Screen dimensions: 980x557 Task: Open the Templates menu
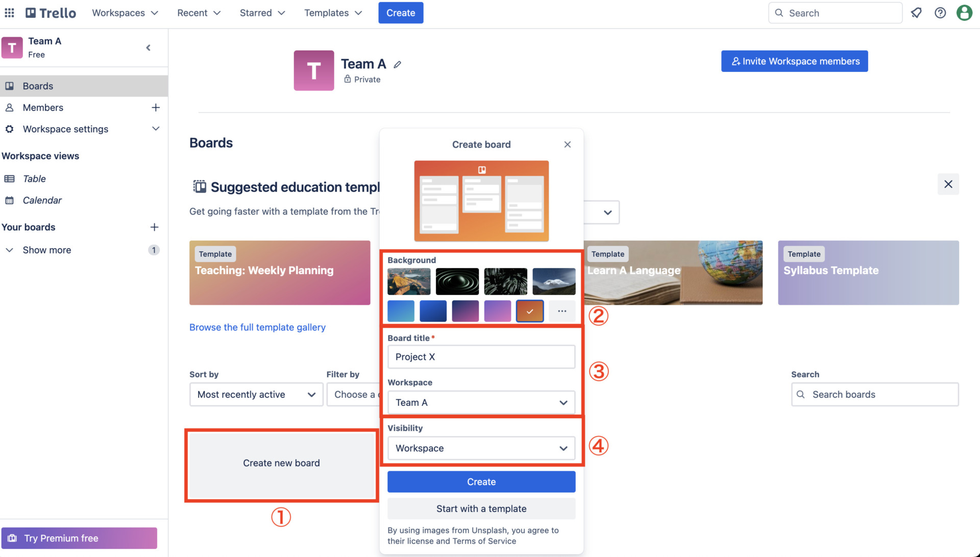(332, 13)
